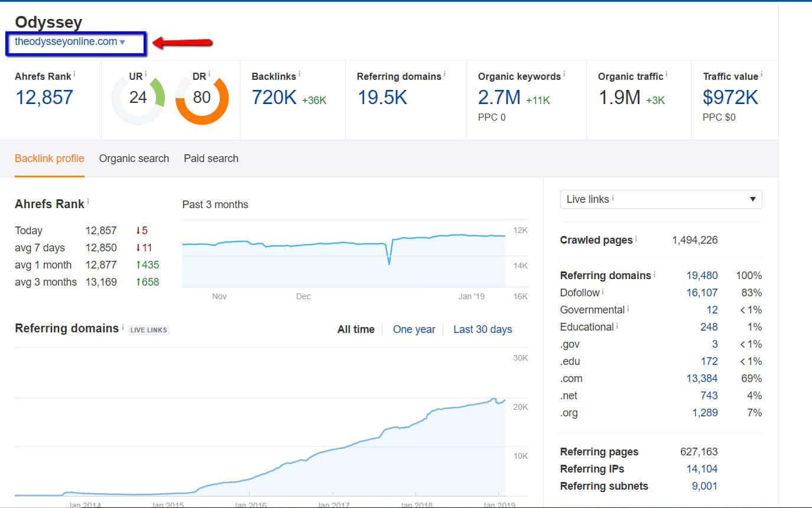Image resolution: width=812 pixels, height=508 pixels.
Task: Click the info icon beside Backlinks
Action: click(300, 74)
